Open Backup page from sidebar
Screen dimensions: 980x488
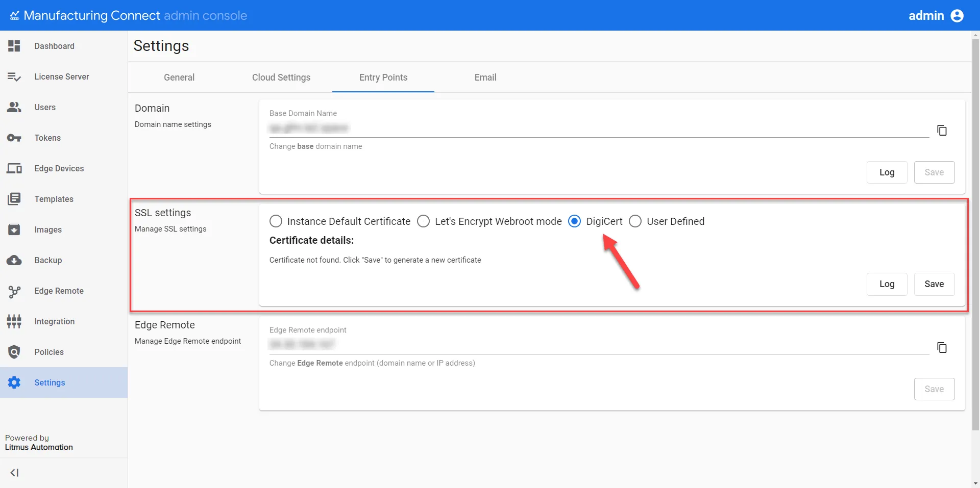(x=64, y=260)
